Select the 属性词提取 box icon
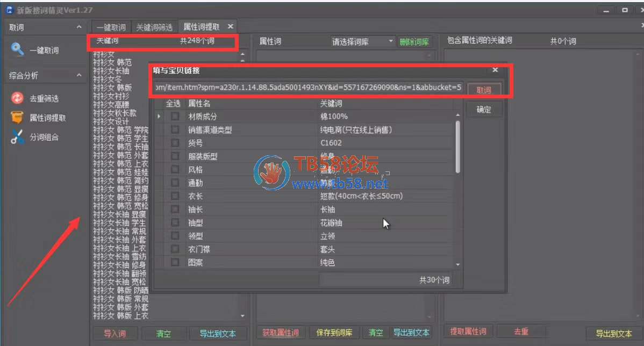This screenshot has height=346, width=644. tap(18, 118)
